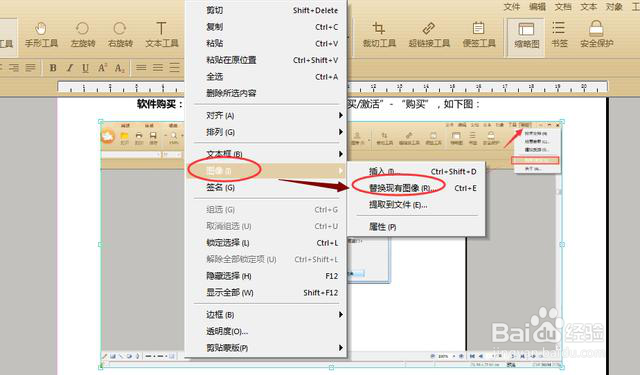The image size is (640, 375).
Task: Open the 文档 menu
Action: (563, 7)
